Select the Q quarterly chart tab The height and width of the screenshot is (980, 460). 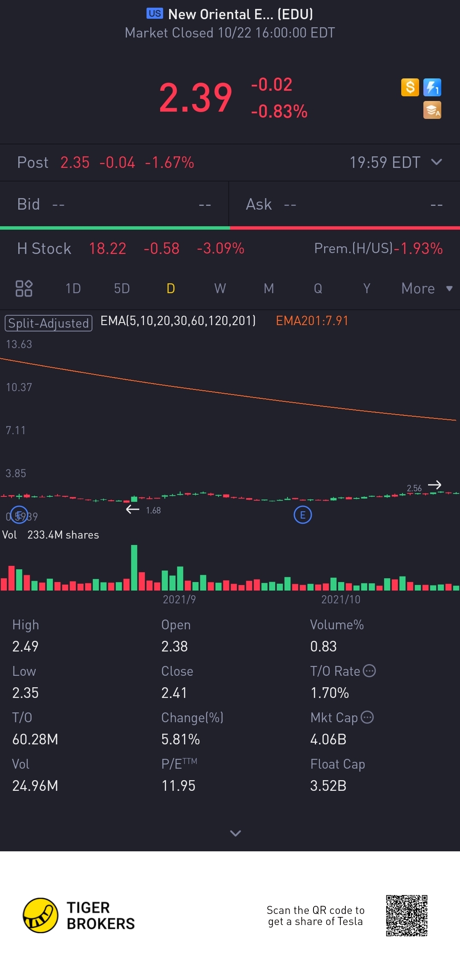pos(318,288)
